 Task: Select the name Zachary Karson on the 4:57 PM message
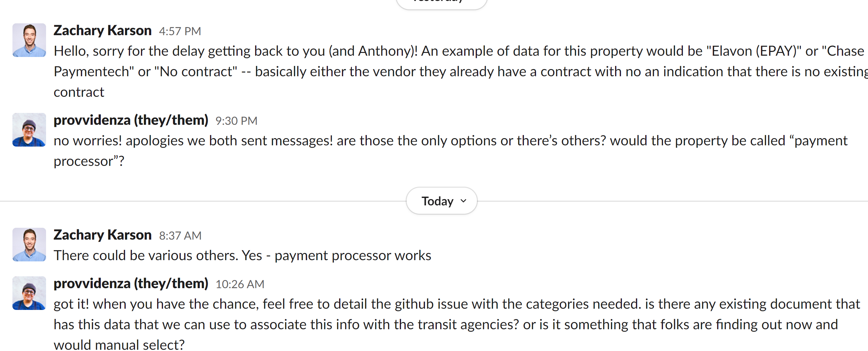click(102, 30)
